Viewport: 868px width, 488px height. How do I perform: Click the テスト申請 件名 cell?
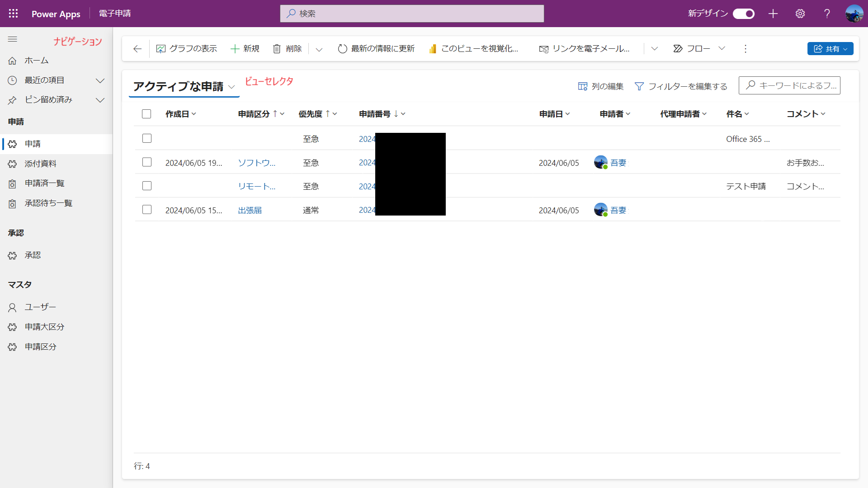click(x=746, y=186)
